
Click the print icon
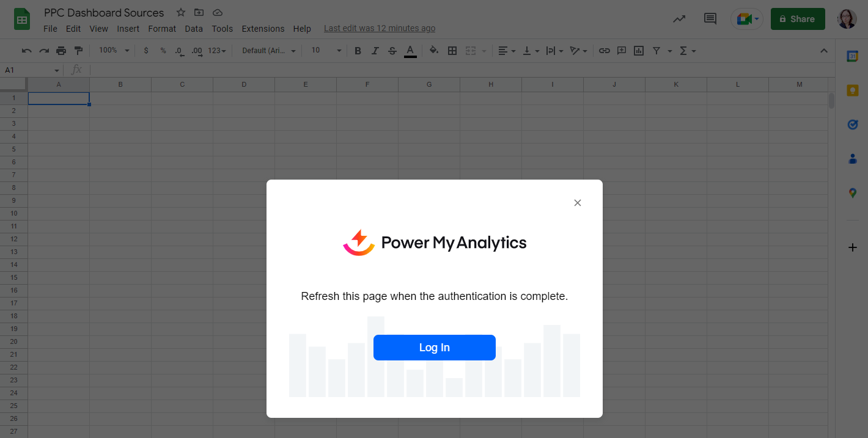61,51
